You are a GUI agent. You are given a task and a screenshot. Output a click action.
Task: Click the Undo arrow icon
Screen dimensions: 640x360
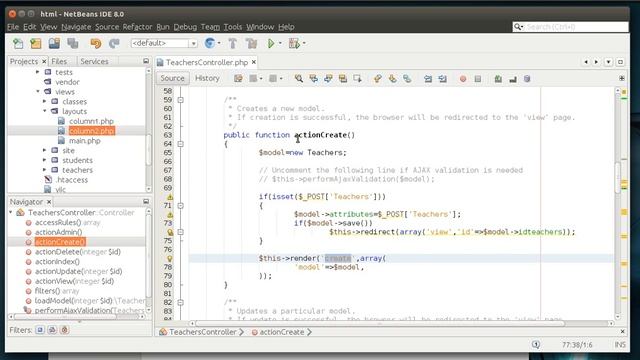(x=96, y=43)
